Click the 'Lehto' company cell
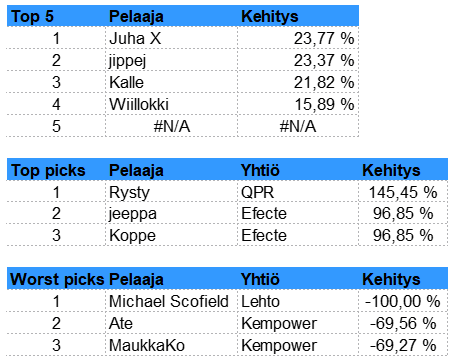This screenshot has width=457, height=363. [x=298, y=301]
